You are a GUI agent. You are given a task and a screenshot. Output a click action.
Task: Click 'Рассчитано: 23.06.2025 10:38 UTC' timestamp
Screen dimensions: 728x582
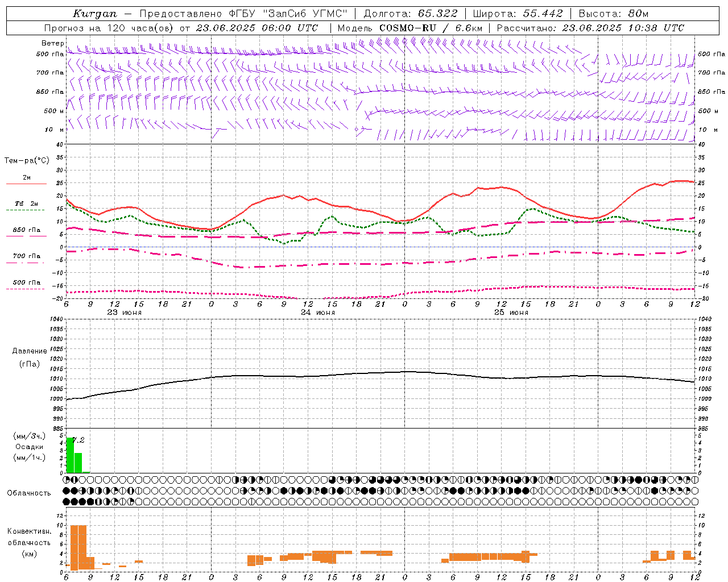pyautogui.click(x=591, y=28)
